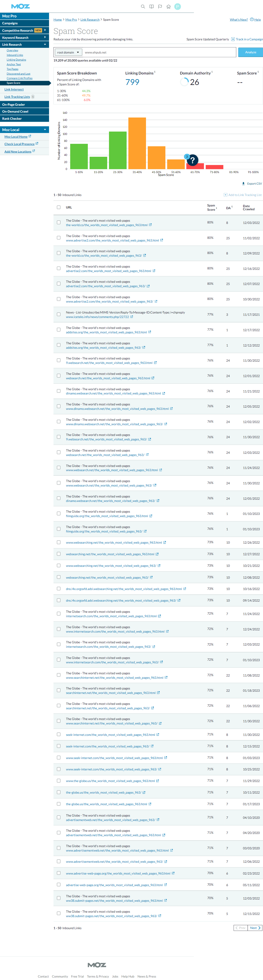Click the orange 31-40% spam score bar
The width and height of the screenshot is (263, 980).
tap(137, 143)
